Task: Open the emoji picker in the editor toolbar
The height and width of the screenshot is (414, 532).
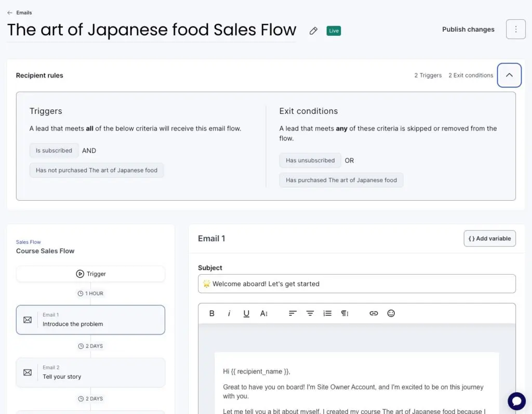Action: pos(391,313)
